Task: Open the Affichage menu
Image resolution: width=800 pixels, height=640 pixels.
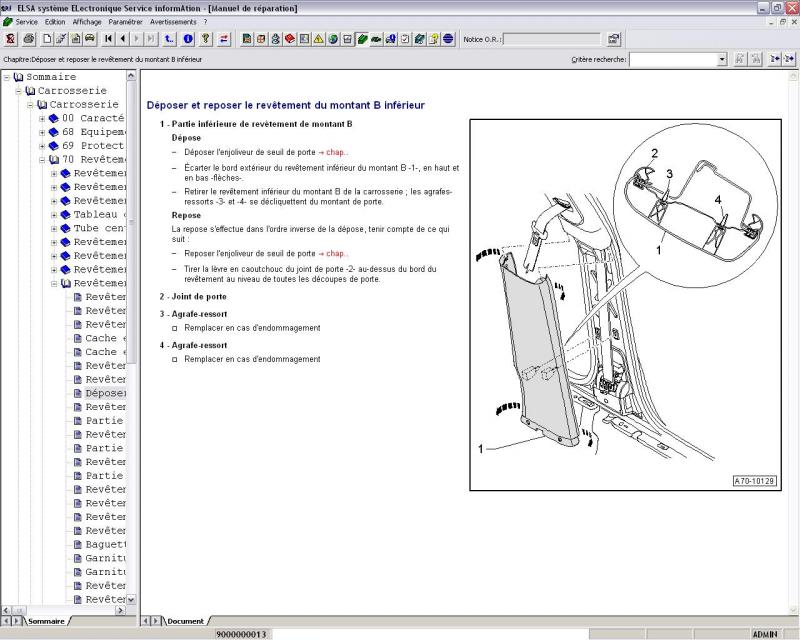Action: pos(87,22)
